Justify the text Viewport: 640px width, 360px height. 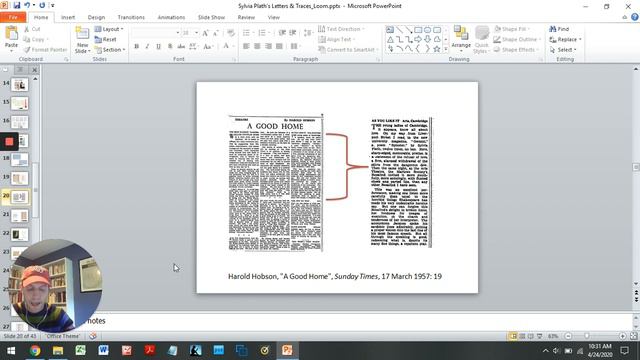coord(279,46)
